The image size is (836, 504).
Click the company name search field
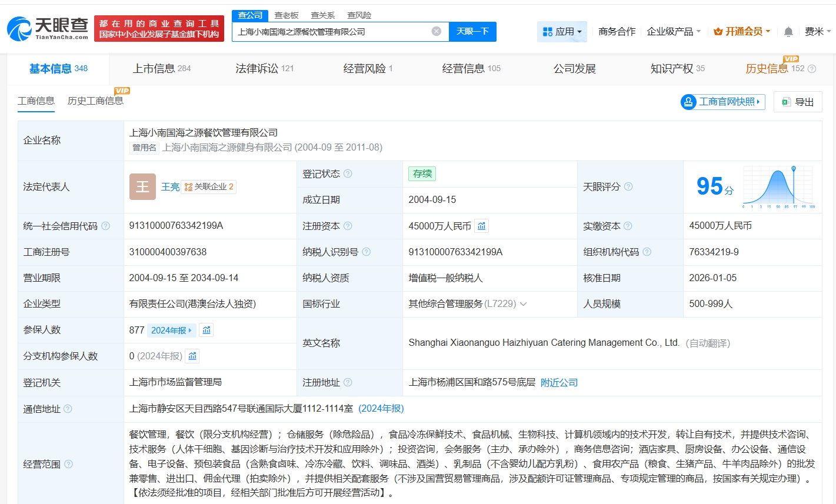tap(332, 32)
